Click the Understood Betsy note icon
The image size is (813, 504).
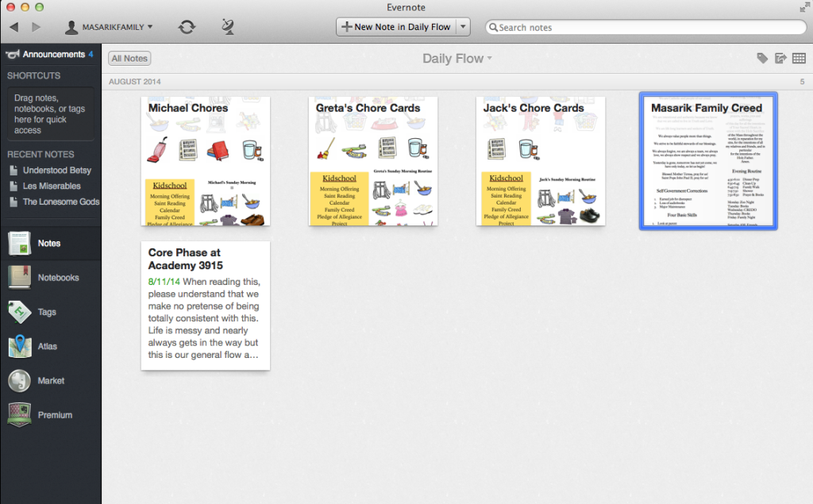pos(13,170)
